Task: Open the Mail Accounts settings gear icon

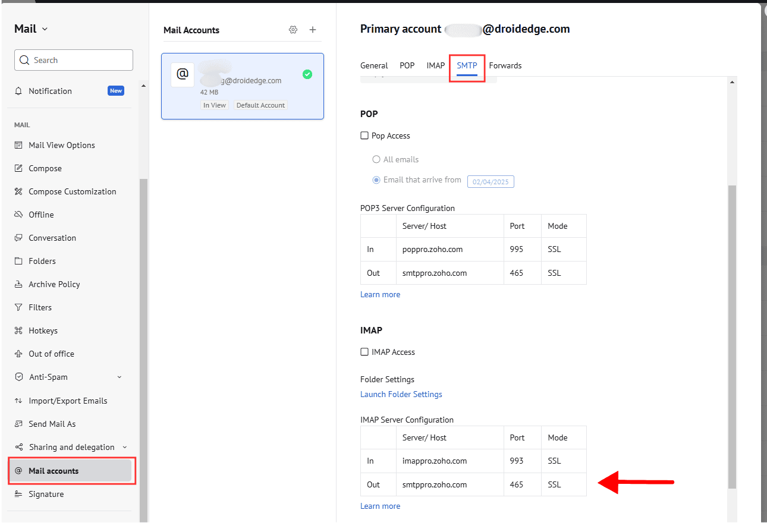Action: tap(293, 29)
